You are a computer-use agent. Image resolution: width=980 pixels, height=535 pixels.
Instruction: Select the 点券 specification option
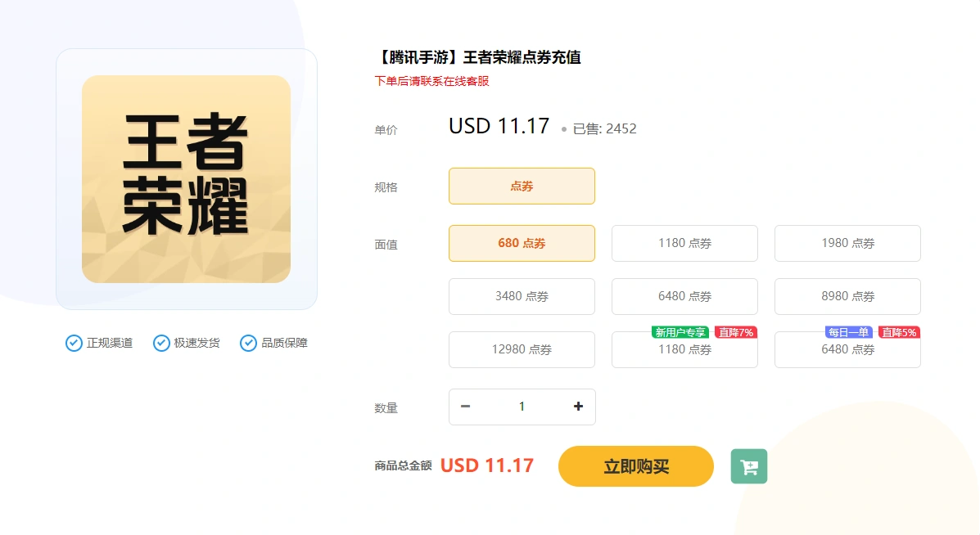point(522,186)
